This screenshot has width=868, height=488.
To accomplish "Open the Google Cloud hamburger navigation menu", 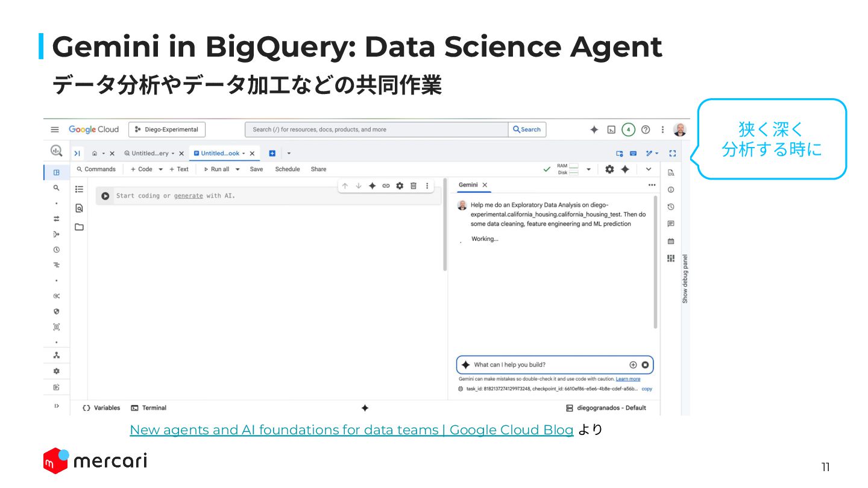I will pyautogui.click(x=55, y=130).
